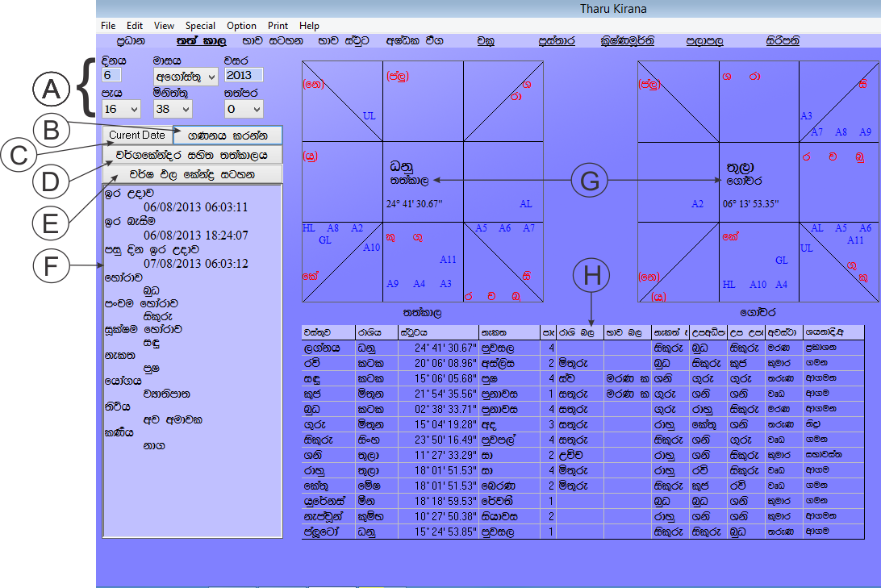Click the day field showing 6
The width and height of the screenshot is (881, 588).
click(x=111, y=75)
